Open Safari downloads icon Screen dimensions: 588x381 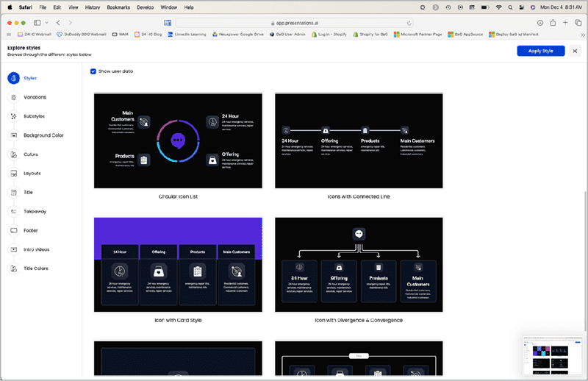pyautogui.click(x=540, y=23)
